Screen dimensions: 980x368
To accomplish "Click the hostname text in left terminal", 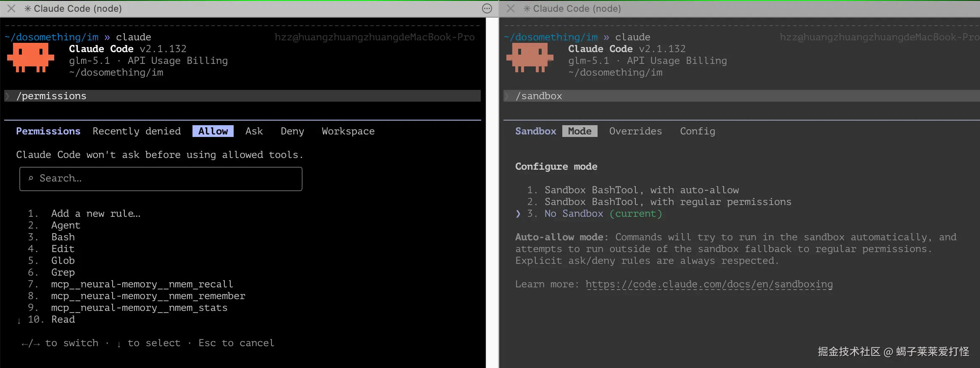I will click(x=375, y=37).
